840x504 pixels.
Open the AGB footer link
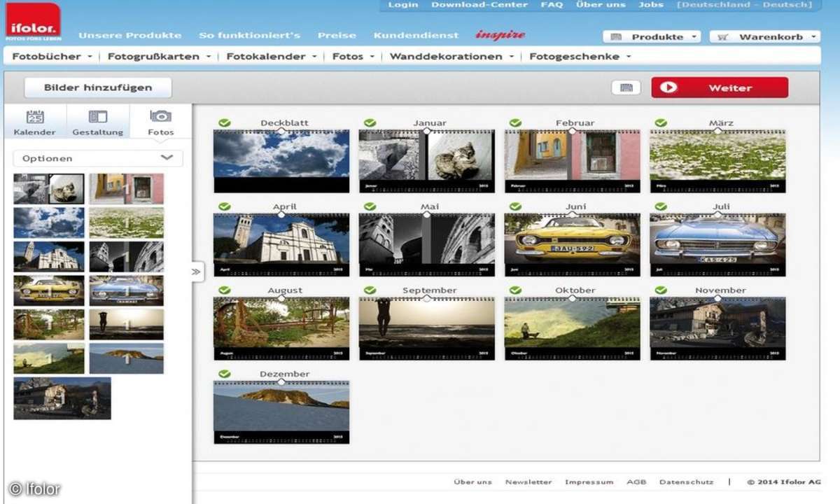click(x=636, y=482)
